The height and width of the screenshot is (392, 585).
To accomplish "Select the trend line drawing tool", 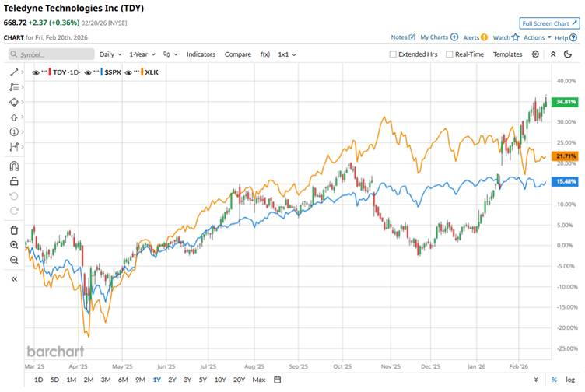I will coord(14,72).
